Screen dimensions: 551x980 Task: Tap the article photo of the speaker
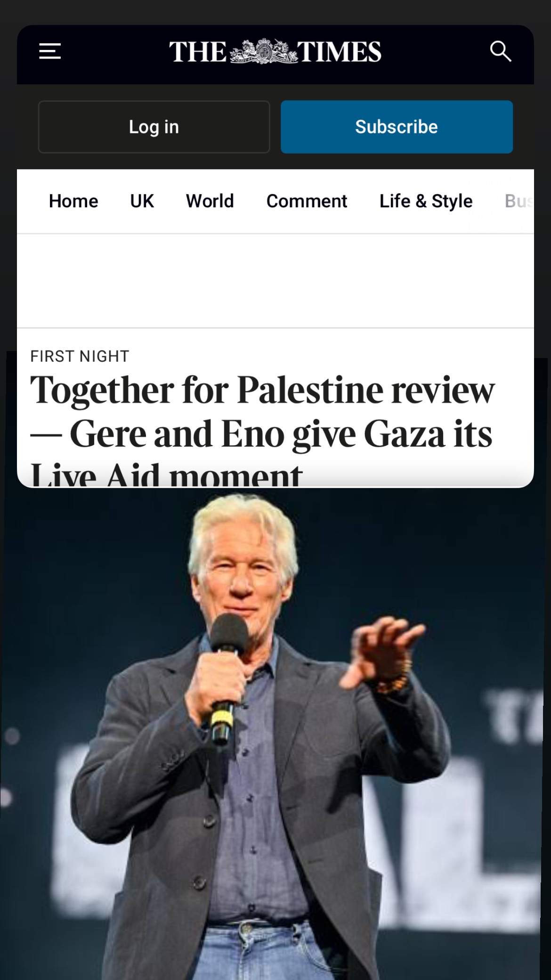pos(272,735)
